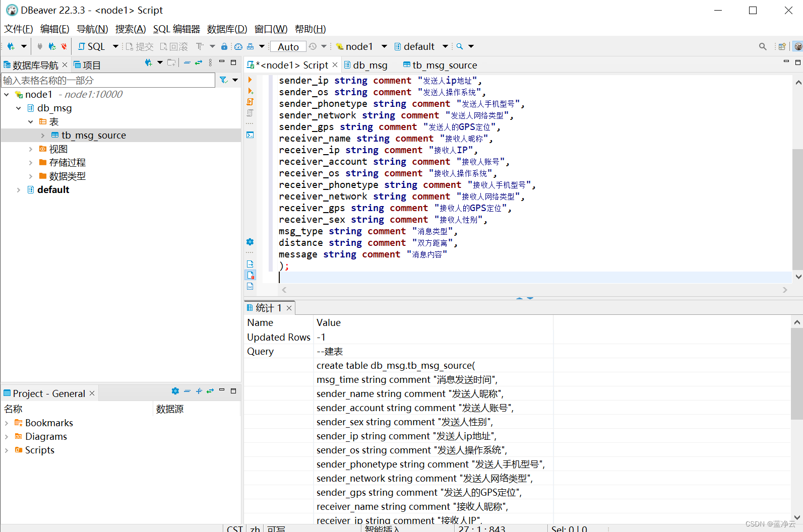Toggle the Auto commit mode box

288,46
